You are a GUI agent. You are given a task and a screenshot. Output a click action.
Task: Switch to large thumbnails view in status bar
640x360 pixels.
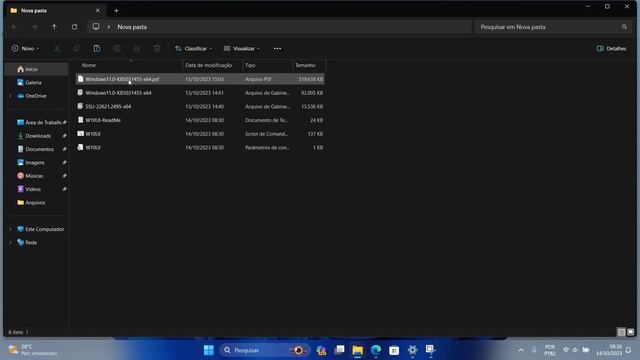pos(631,332)
